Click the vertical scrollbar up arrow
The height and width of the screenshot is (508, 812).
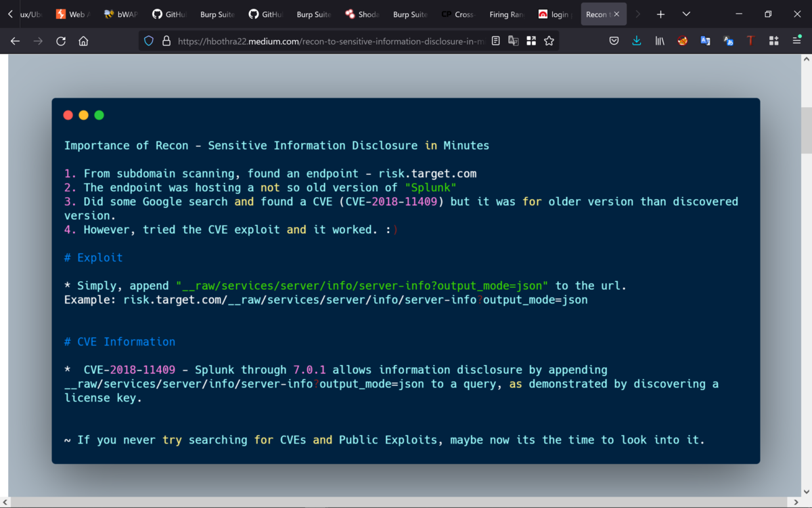(807, 60)
